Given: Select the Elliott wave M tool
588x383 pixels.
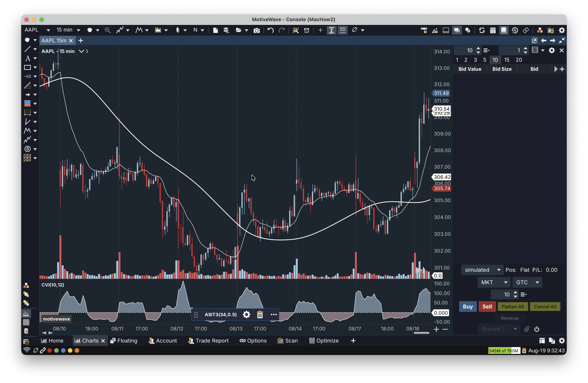Looking at the screenshot, I should 27,131.
